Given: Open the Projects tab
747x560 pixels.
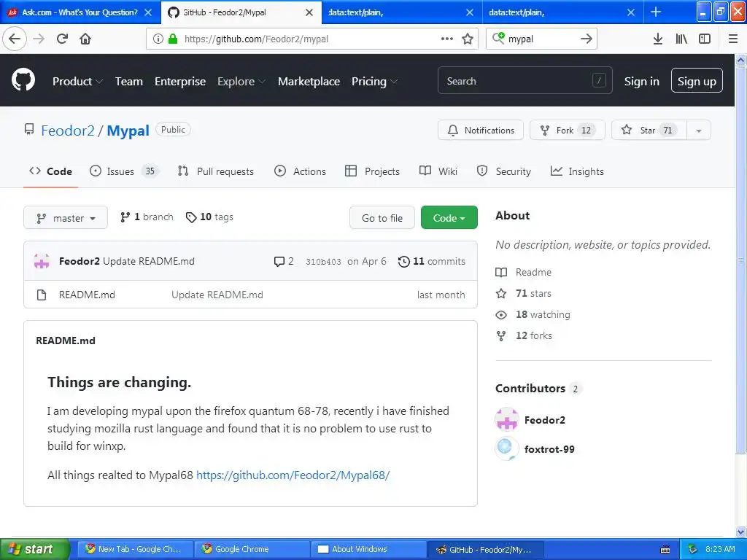Looking at the screenshot, I should click(x=372, y=171).
